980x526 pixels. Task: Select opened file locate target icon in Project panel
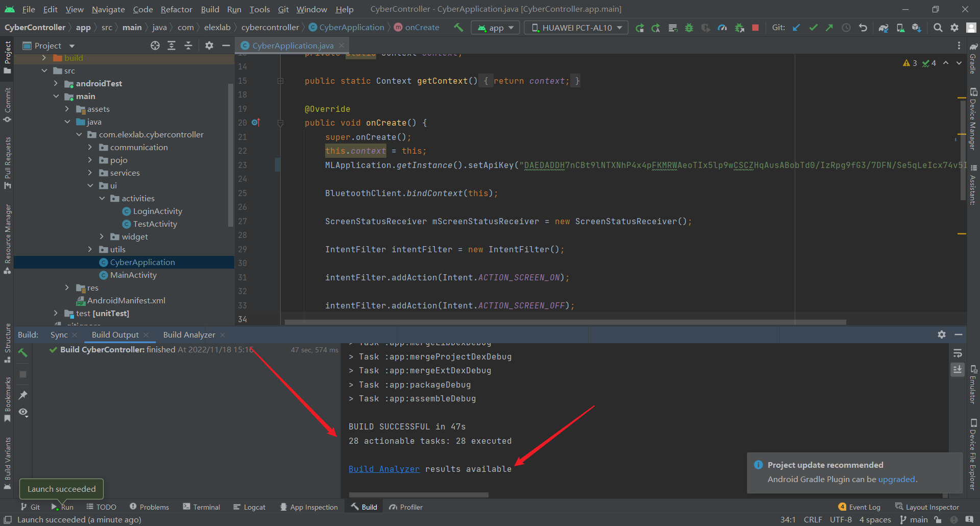coord(155,46)
